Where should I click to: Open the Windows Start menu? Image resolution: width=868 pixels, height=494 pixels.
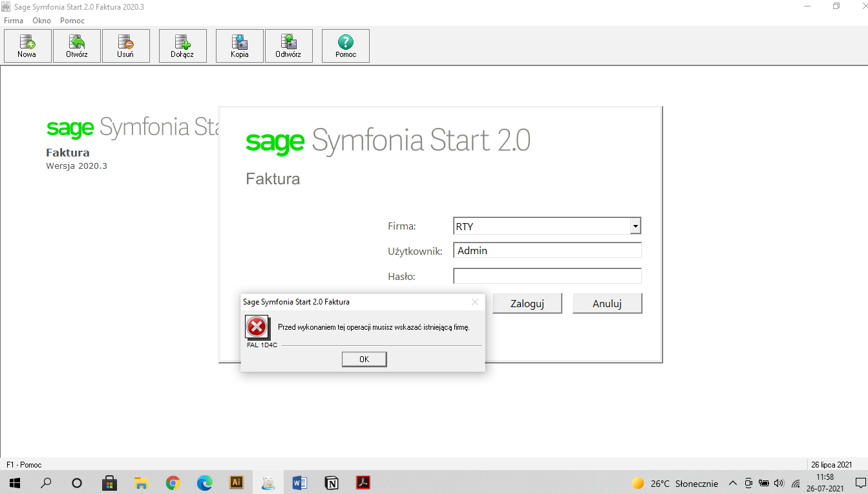click(x=14, y=482)
